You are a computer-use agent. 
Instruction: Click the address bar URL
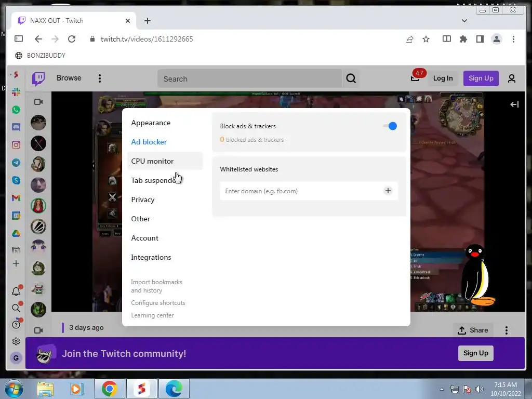point(147,39)
